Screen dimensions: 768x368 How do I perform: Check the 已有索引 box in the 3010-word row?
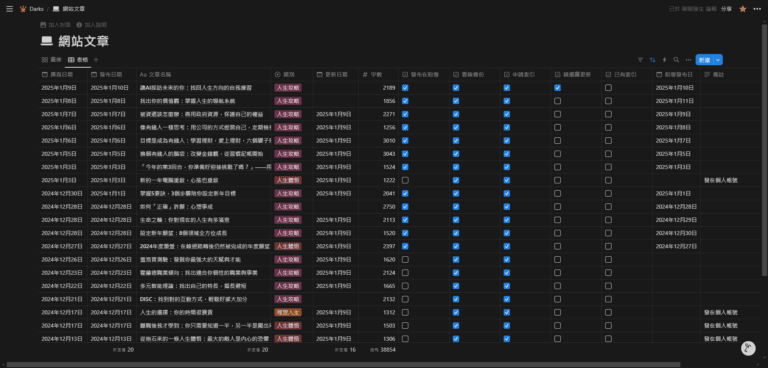click(x=608, y=141)
